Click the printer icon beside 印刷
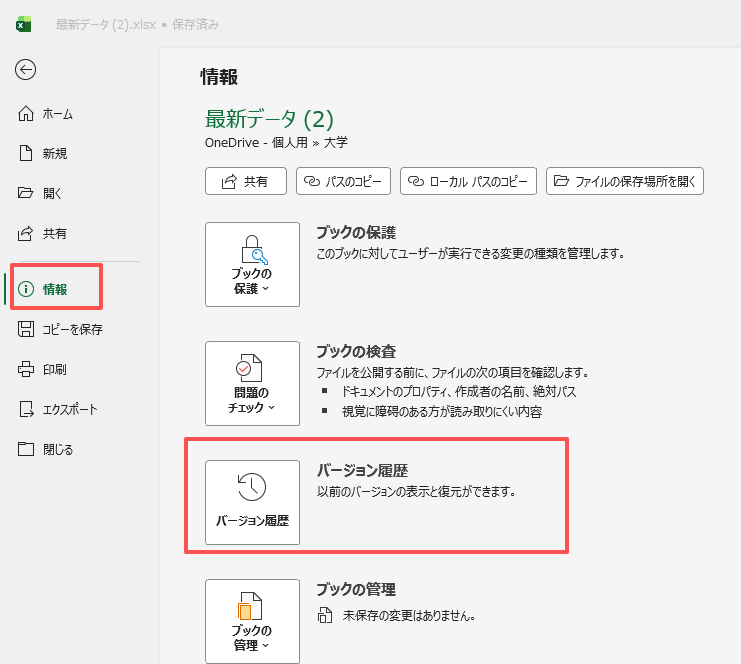Image resolution: width=741 pixels, height=664 pixels. click(26, 369)
